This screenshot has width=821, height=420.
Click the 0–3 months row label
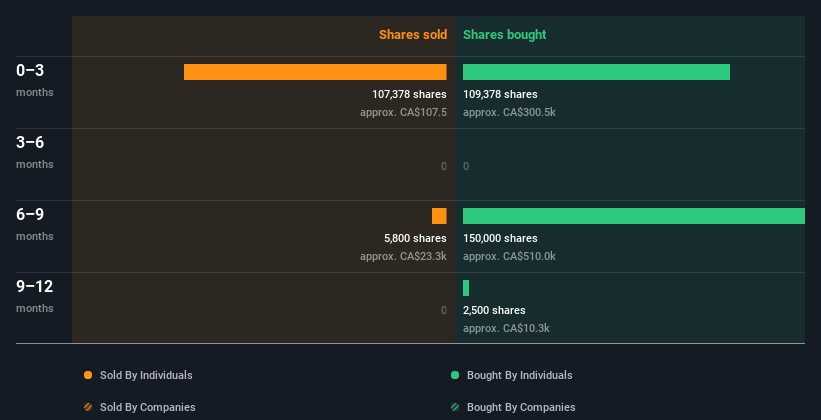[x=35, y=80]
